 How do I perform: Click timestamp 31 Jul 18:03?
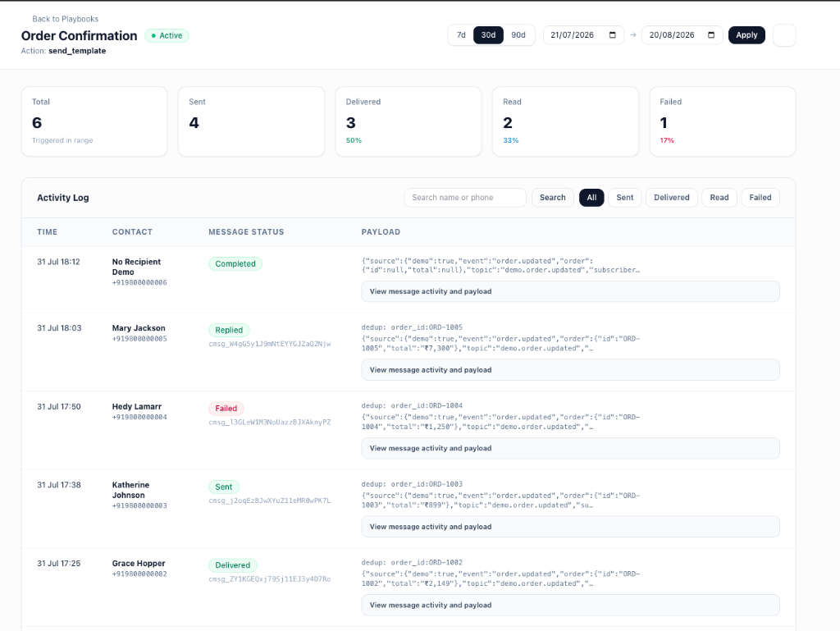tap(59, 328)
